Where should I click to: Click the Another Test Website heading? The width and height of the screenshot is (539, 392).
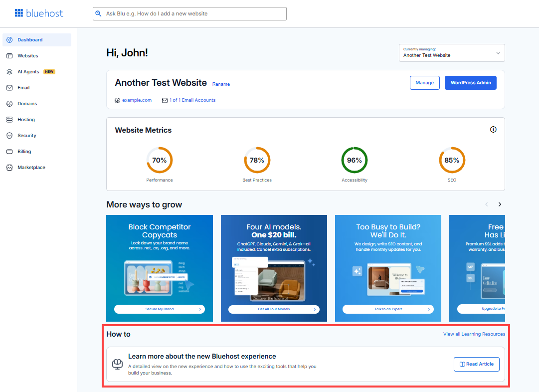[x=161, y=83]
